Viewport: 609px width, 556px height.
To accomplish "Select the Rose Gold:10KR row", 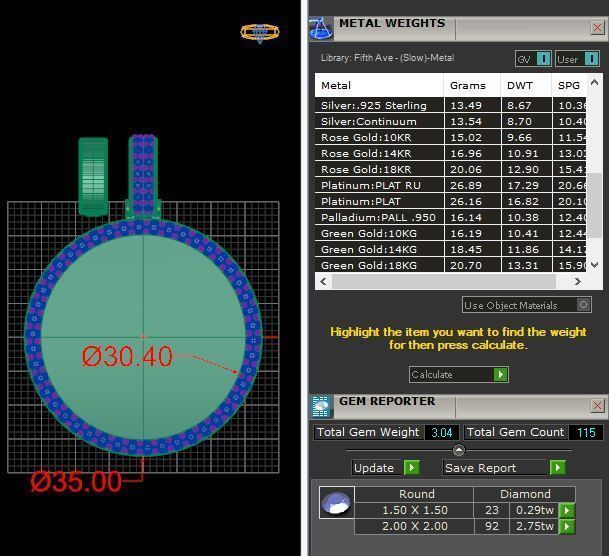I will 451,137.
